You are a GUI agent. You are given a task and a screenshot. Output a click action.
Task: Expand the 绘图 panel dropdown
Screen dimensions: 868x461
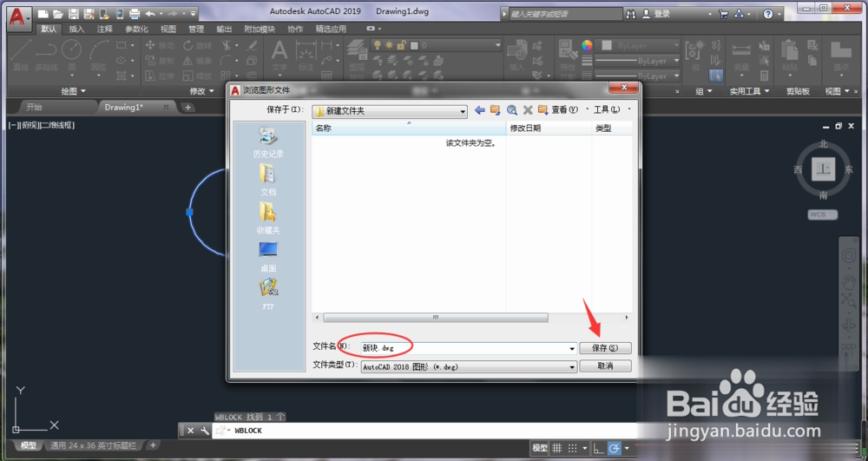73,91
